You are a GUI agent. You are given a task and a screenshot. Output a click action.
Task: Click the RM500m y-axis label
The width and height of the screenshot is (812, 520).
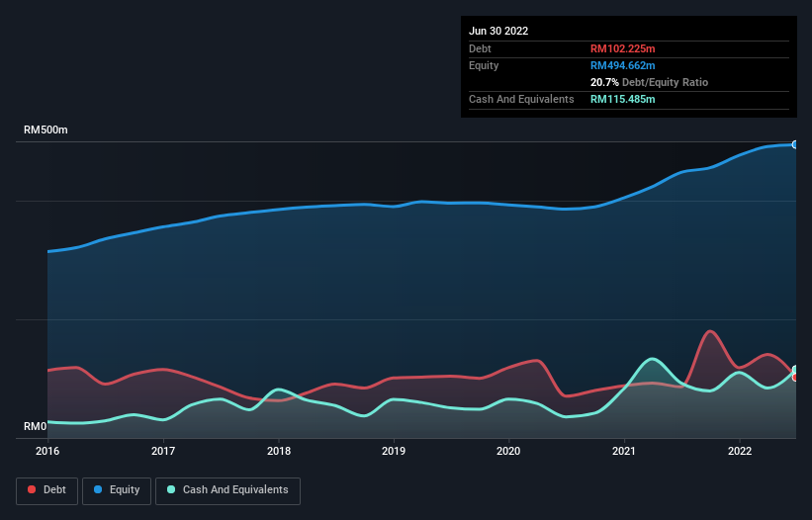tap(45, 130)
